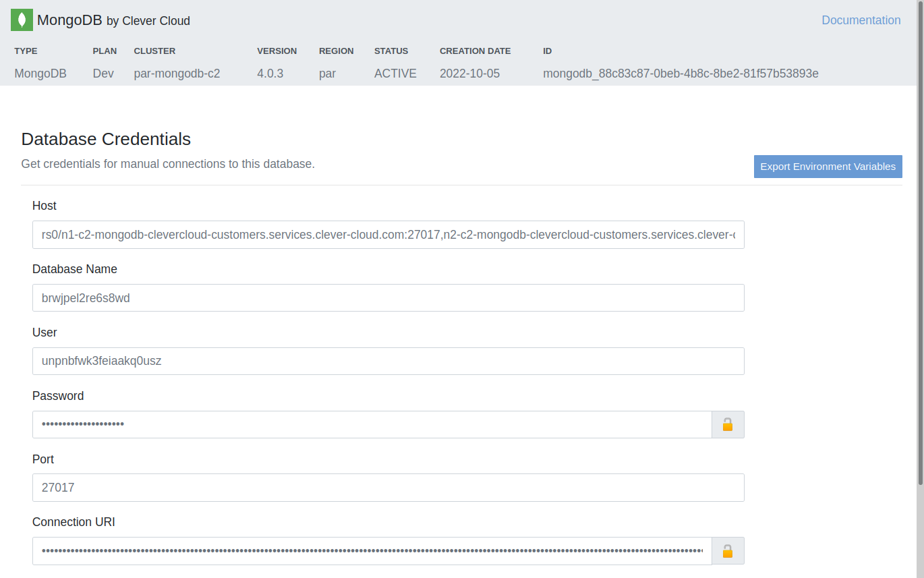Click the mongodb_88c83c87 ID value
This screenshot has width=924, height=578.
coord(681,74)
